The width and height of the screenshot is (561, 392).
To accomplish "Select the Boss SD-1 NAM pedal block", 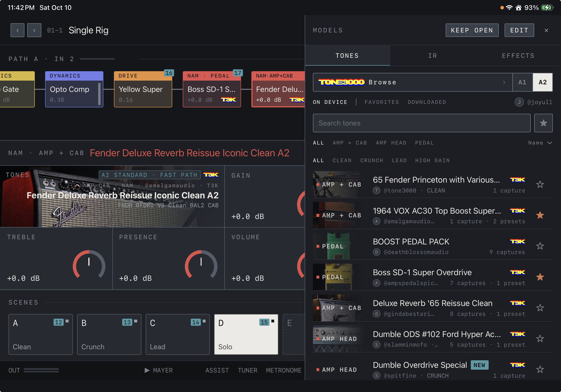I will (212, 89).
